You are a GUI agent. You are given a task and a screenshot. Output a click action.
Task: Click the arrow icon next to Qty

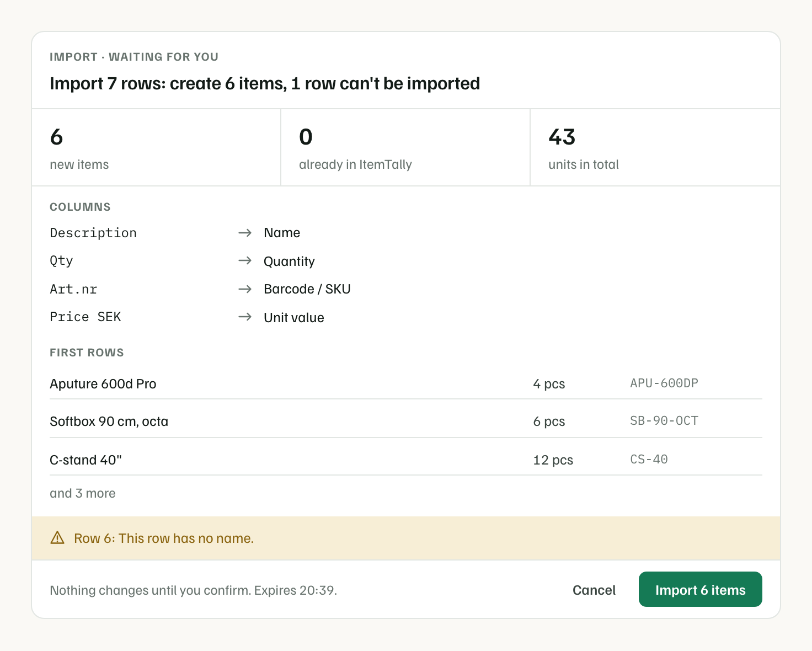point(245,260)
